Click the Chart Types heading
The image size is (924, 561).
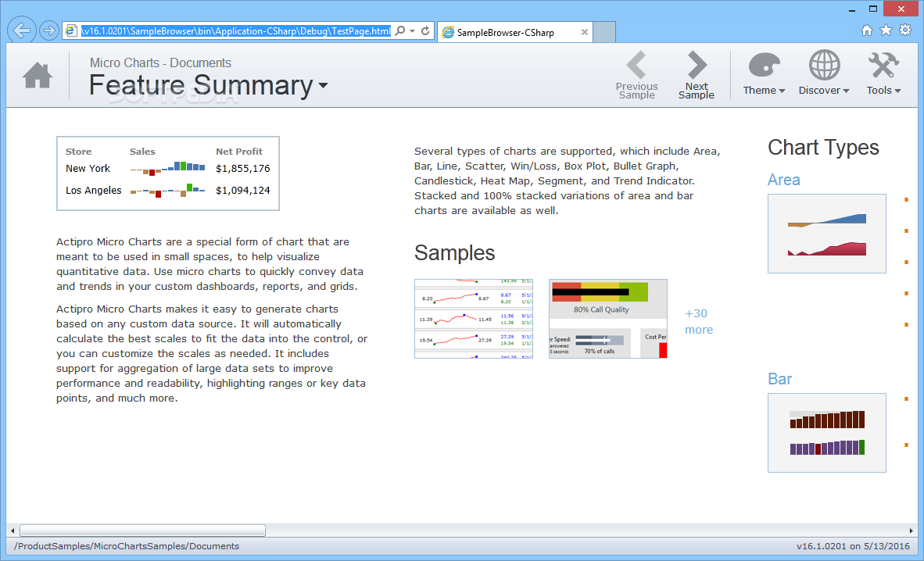coord(823,148)
